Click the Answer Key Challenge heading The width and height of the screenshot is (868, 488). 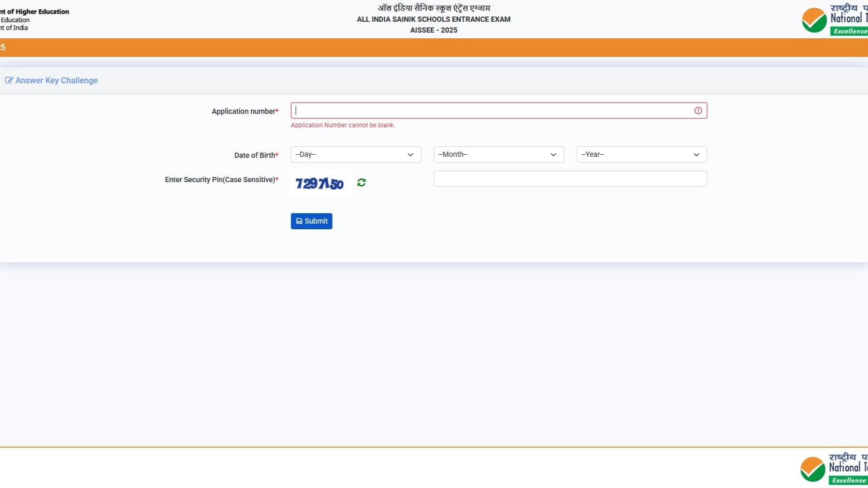tap(56, 81)
